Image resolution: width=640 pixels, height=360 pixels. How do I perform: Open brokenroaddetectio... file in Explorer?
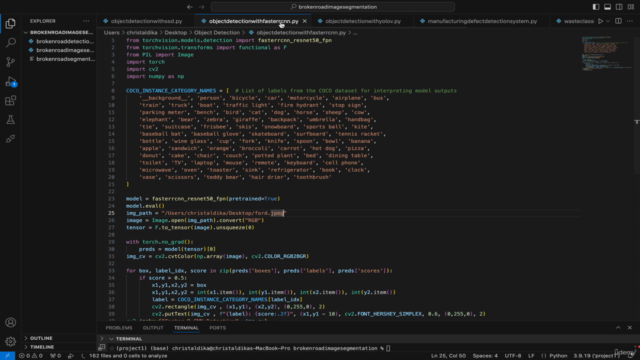[x=60, y=41]
